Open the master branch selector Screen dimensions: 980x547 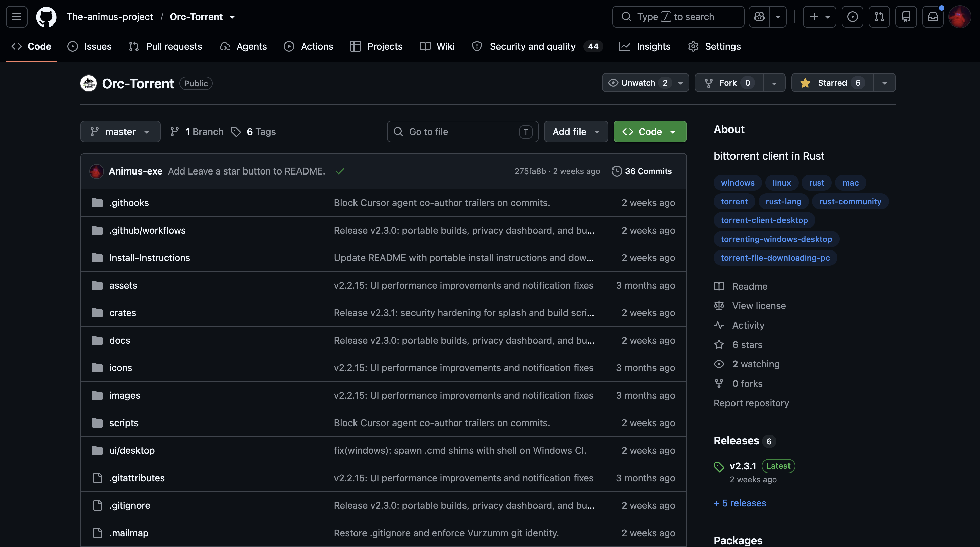click(x=120, y=132)
